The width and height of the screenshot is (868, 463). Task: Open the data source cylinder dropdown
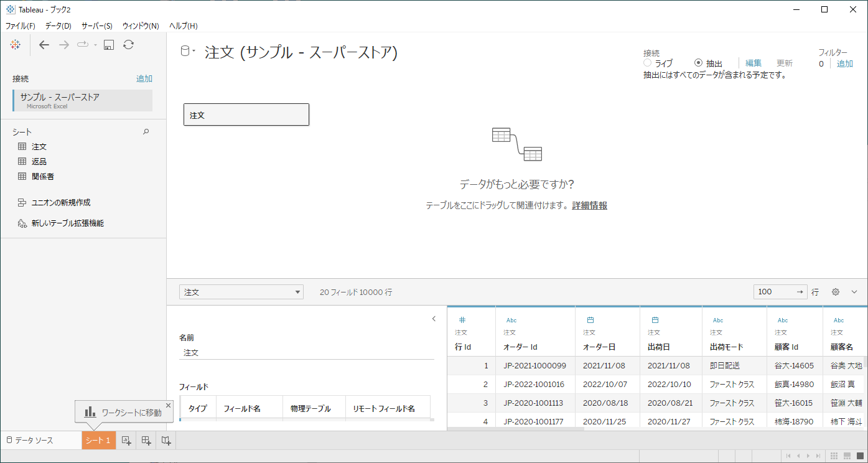[x=188, y=51]
